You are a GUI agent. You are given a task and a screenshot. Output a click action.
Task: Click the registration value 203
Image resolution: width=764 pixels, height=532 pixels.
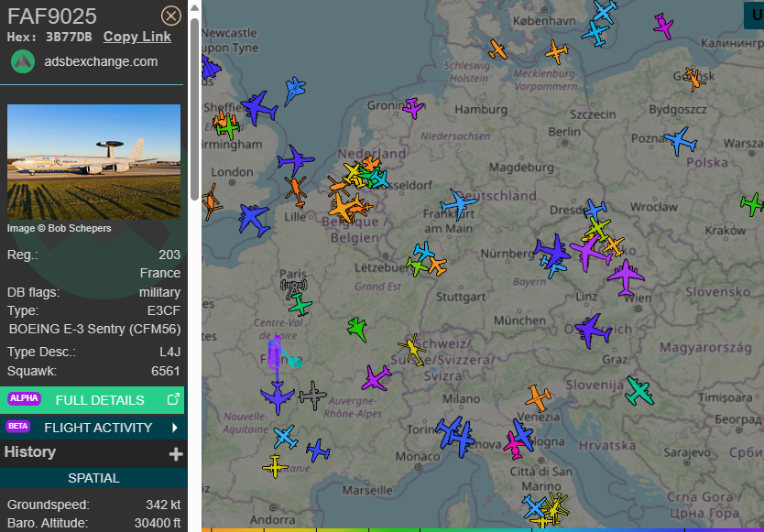point(169,255)
